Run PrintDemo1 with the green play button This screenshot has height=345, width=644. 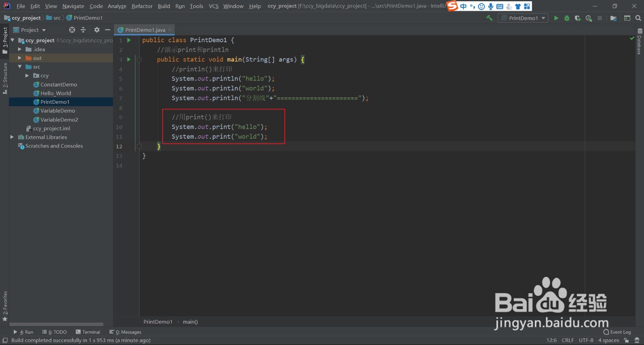click(556, 18)
